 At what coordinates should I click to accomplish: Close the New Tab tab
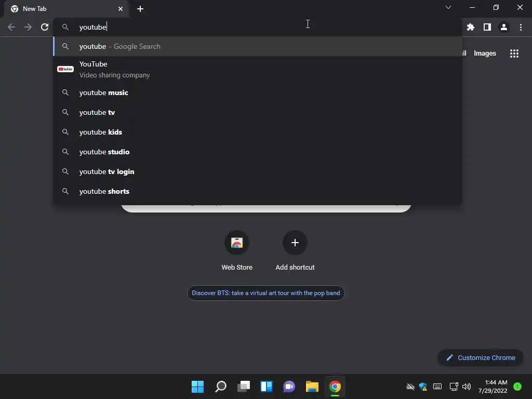coord(121,9)
